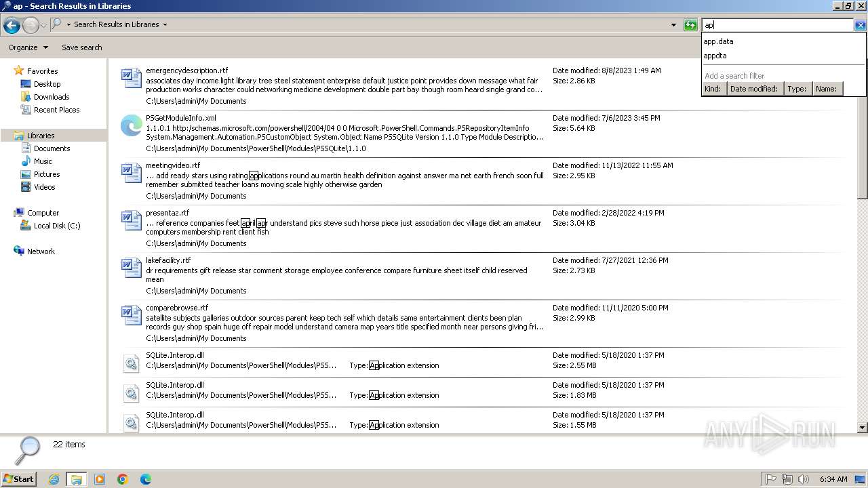Select the presentaz.rtf file name

(167, 213)
